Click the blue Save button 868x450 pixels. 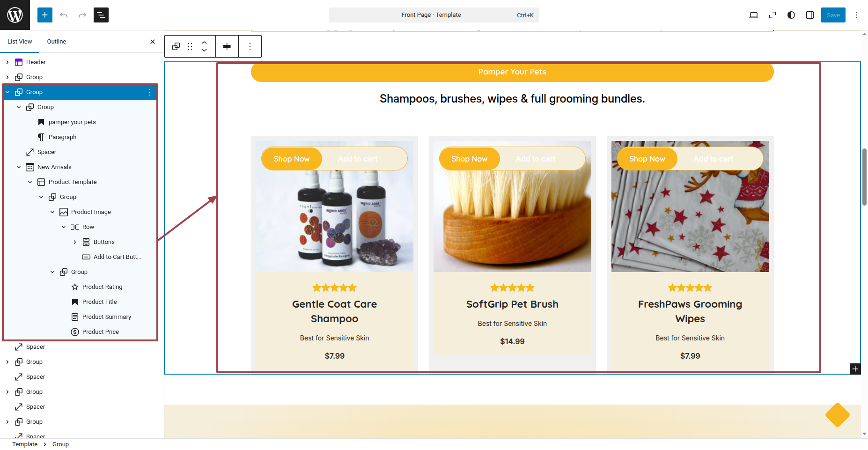(833, 15)
